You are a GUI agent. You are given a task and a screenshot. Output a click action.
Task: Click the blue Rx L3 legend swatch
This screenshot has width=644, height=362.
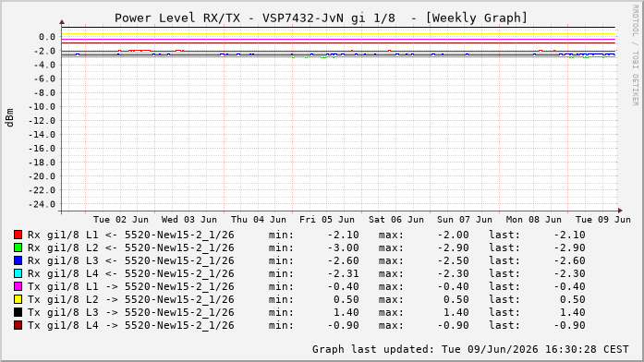coord(18,260)
